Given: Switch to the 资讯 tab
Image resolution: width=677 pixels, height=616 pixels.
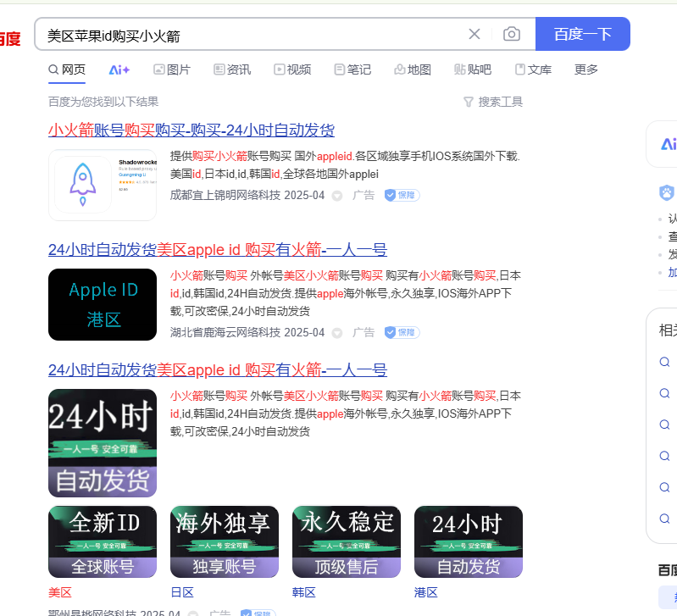Looking at the screenshot, I should [x=232, y=69].
